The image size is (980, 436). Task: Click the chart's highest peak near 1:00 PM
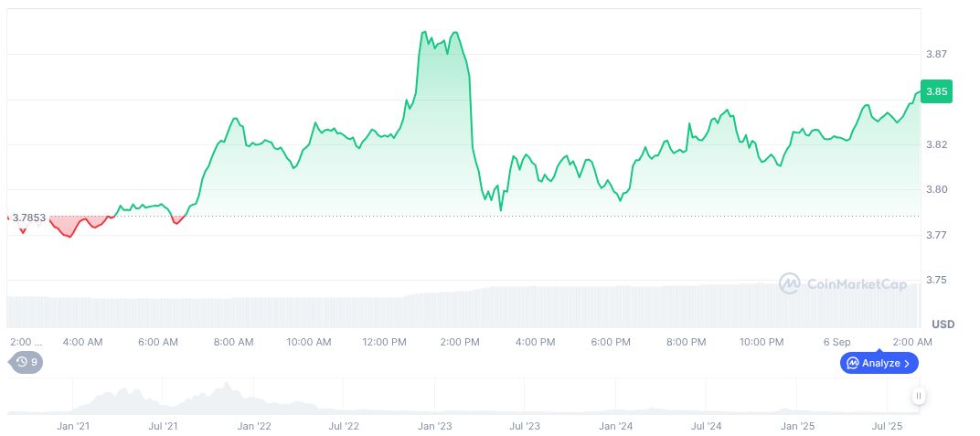pyautogui.click(x=423, y=33)
